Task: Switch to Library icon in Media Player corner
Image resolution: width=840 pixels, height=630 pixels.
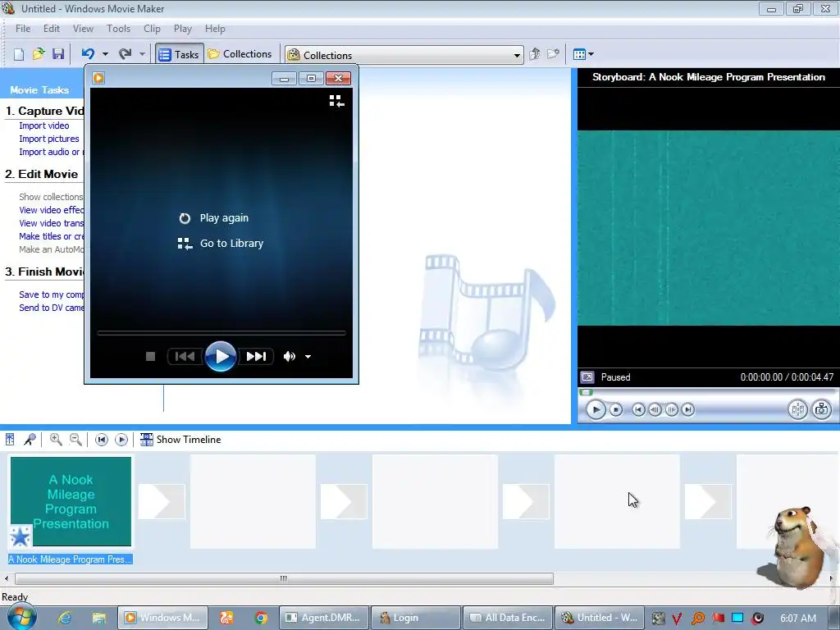Action: coord(336,101)
